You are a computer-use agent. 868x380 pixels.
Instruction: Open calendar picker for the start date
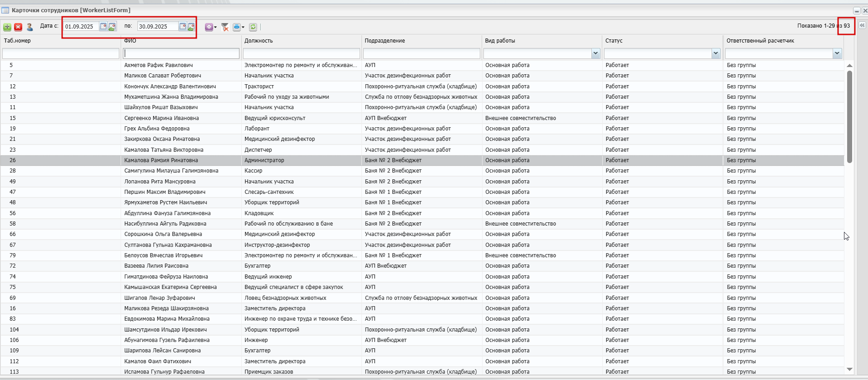[x=103, y=26]
